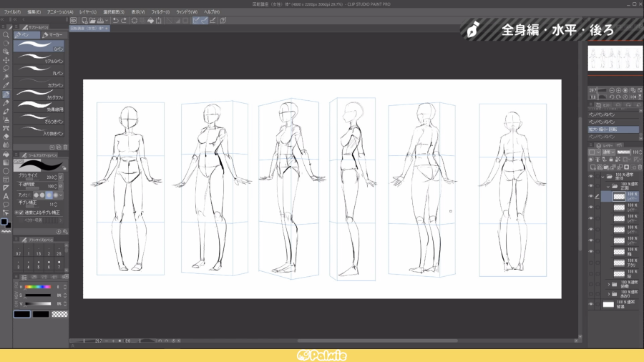Click the Open file folder icon
Viewport: 644px width, 362px height.
(92, 21)
